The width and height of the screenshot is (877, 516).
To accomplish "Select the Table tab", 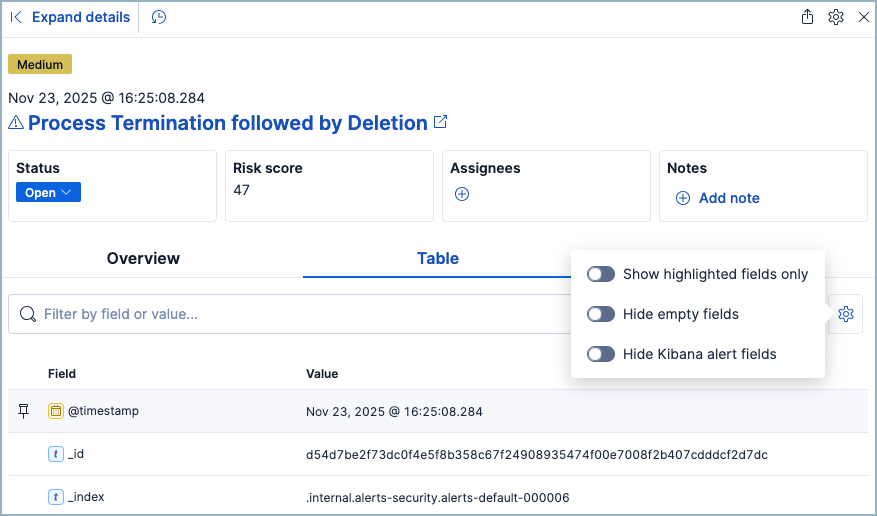I will coord(437,258).
